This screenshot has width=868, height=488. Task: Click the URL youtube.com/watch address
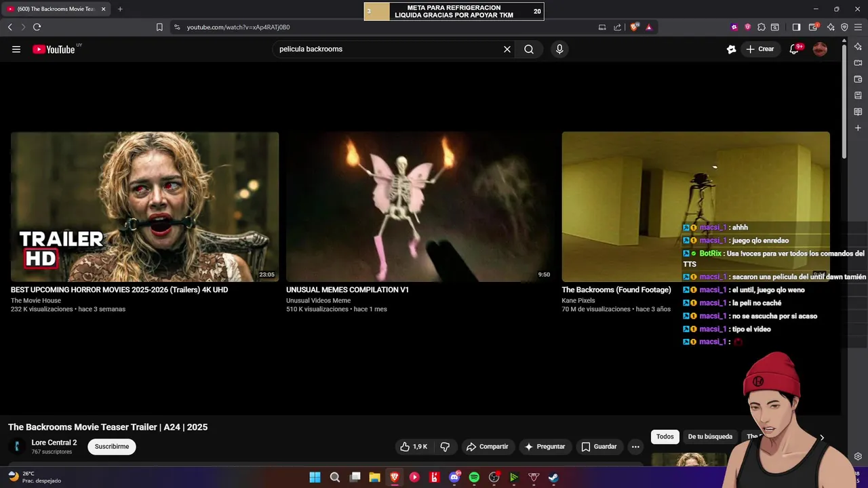click(x=238, y=27)
